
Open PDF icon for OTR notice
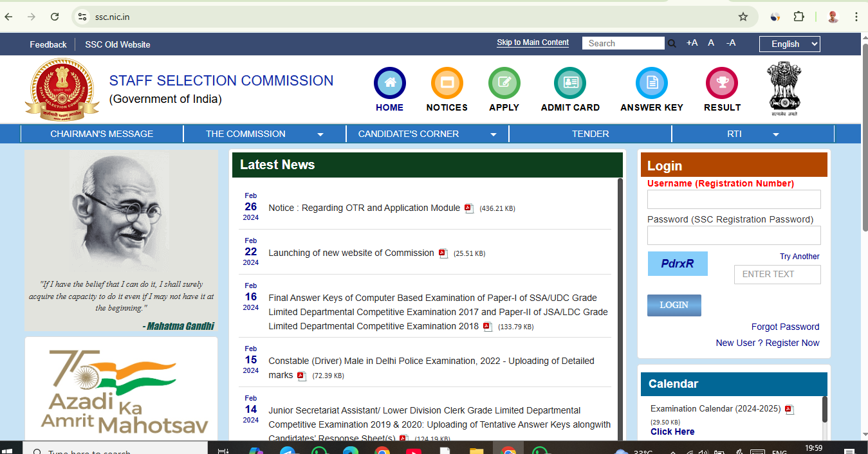pyautogui.click(x=469, y=208)
